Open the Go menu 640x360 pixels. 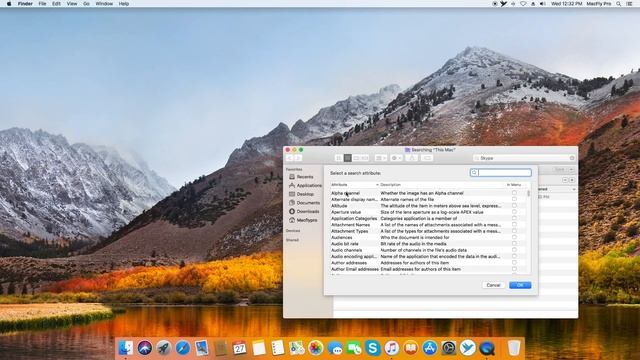pyautogui.click(x=86, y=4)
